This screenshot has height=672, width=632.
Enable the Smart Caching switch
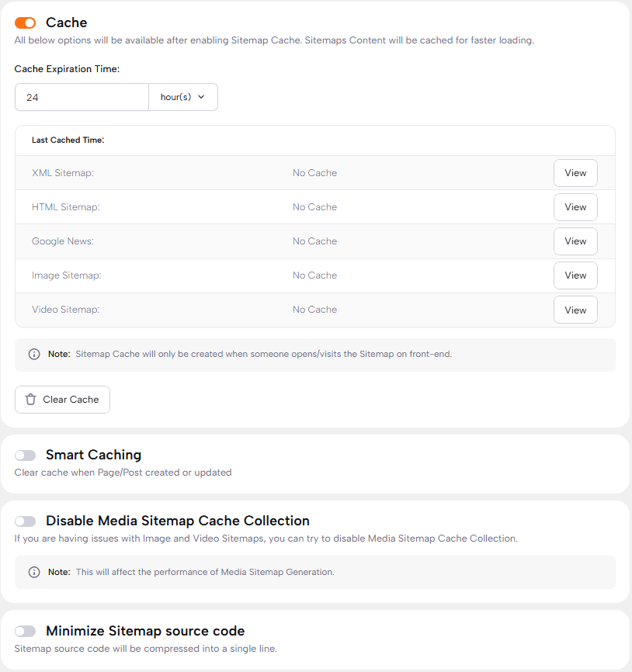pos(25,456)
